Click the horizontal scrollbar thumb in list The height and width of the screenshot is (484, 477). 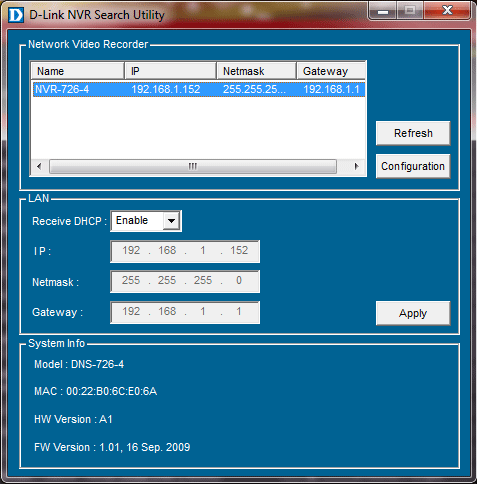tap(193, 166)
